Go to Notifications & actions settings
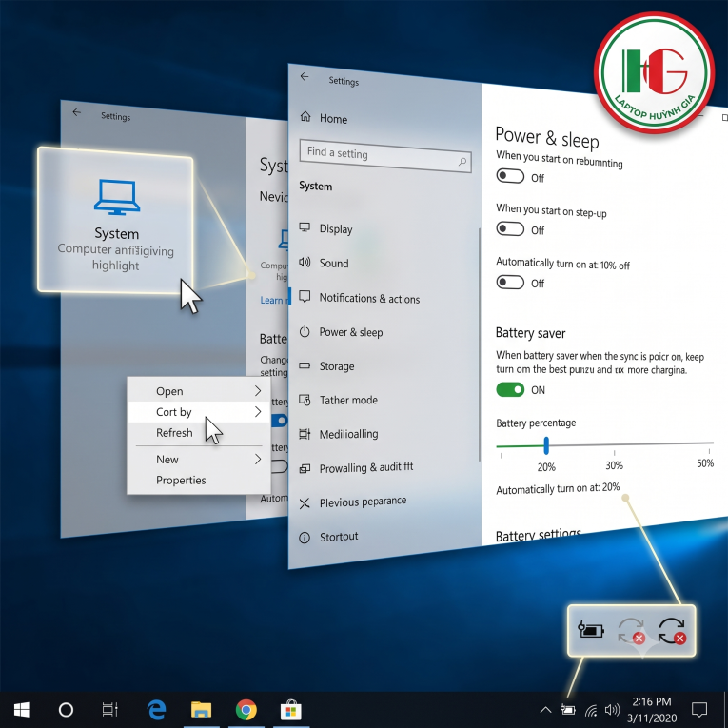 click(369, 298)
